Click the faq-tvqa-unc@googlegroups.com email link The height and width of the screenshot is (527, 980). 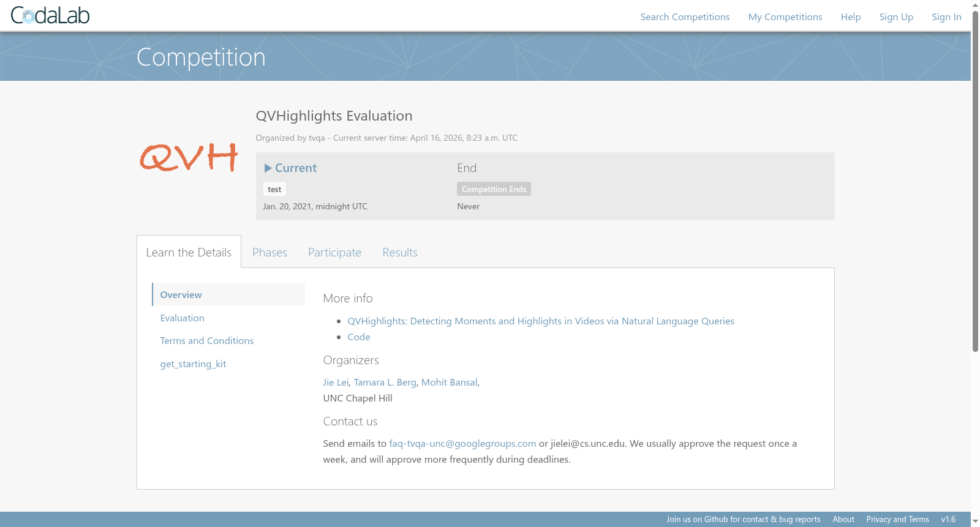click(462, 443)
